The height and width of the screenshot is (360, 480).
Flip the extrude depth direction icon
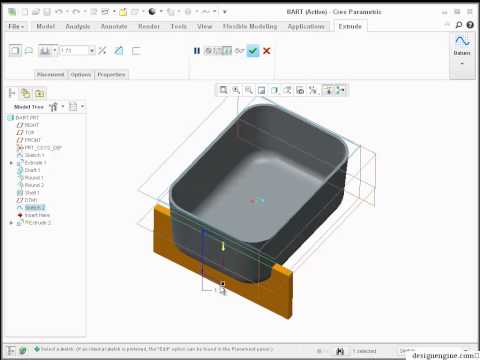[102, 51]
